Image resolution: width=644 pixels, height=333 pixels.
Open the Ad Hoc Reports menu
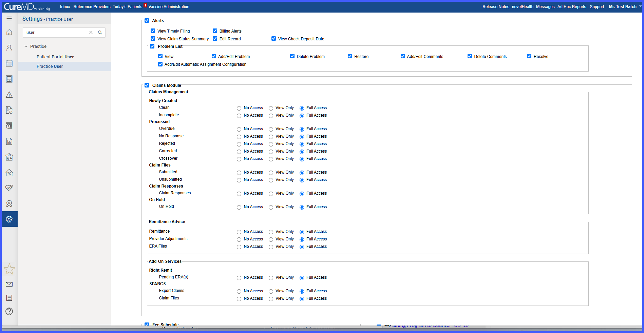[572, 7]
